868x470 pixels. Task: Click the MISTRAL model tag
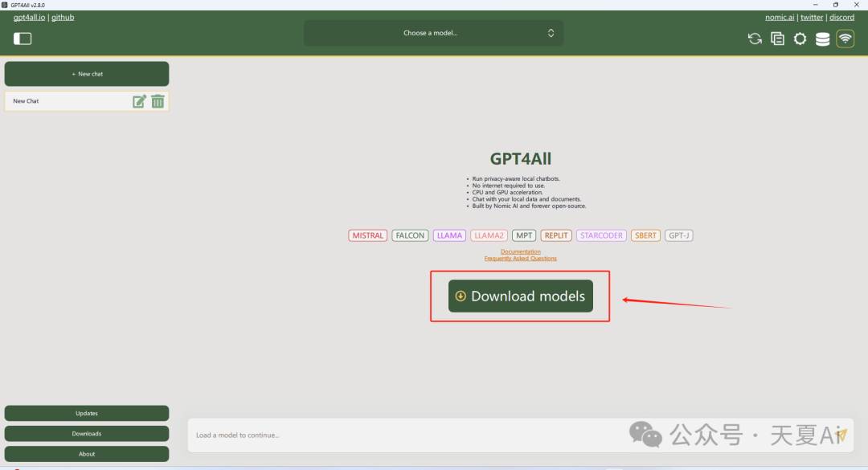pyautogui.click(x=367, y=235)
